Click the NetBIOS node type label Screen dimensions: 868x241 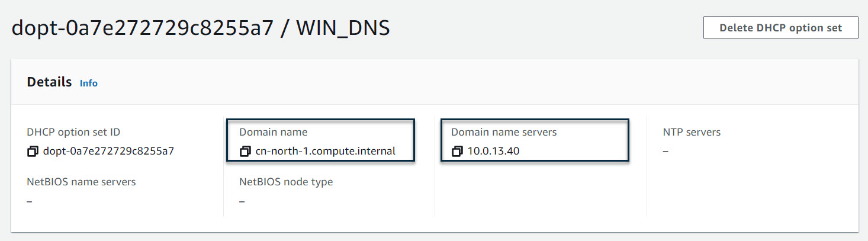[286, 182]
